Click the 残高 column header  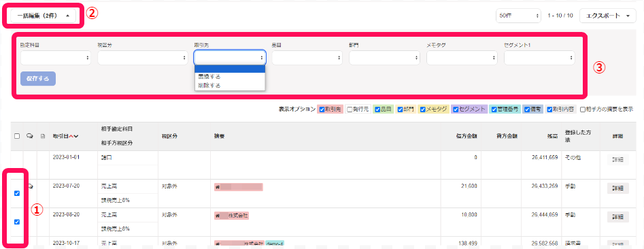pyautogui.click(x=552, y=136)
